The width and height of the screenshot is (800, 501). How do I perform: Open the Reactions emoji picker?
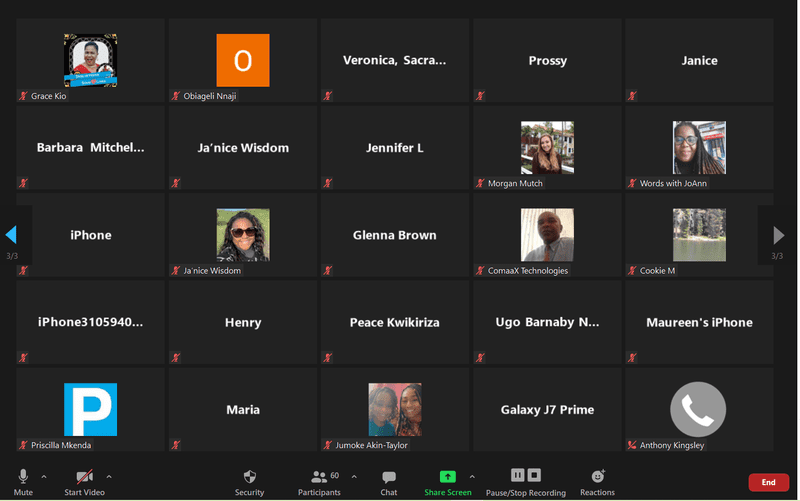(598, 476)
